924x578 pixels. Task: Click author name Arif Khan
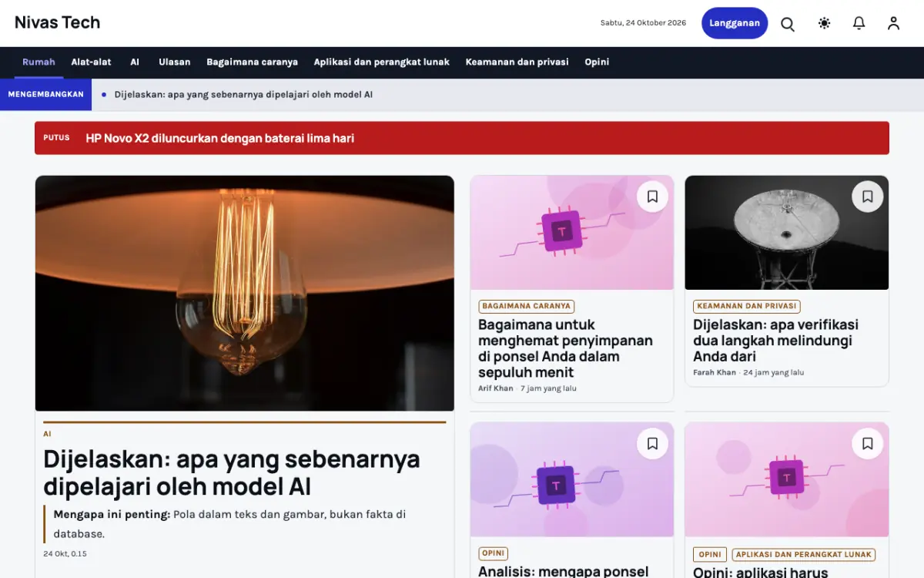[x=495, y=388]
